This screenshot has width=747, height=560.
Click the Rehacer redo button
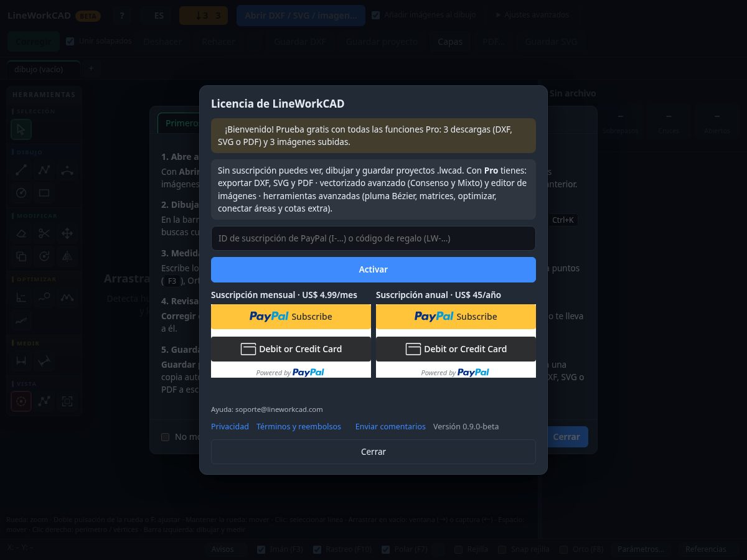pos(218,42)
